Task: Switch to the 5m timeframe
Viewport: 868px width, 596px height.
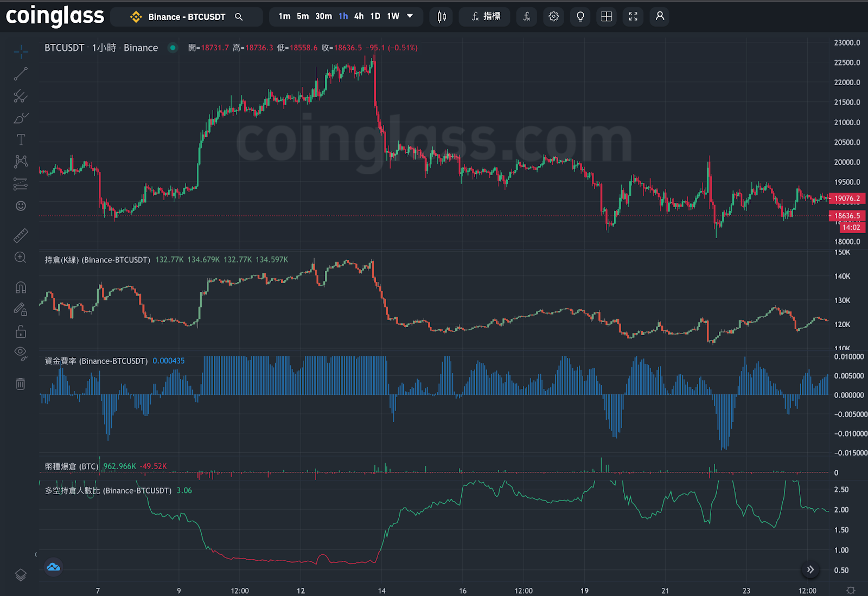Action: point(303,16)
